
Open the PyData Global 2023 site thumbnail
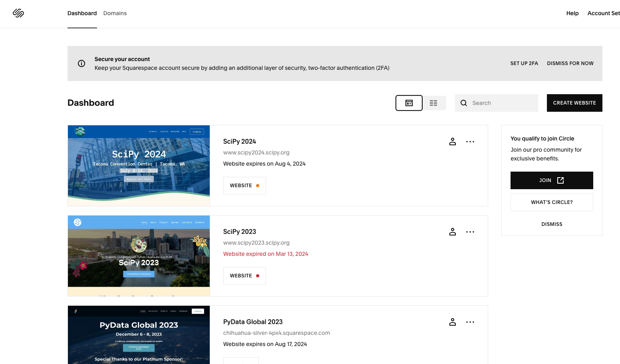[139, 335]
